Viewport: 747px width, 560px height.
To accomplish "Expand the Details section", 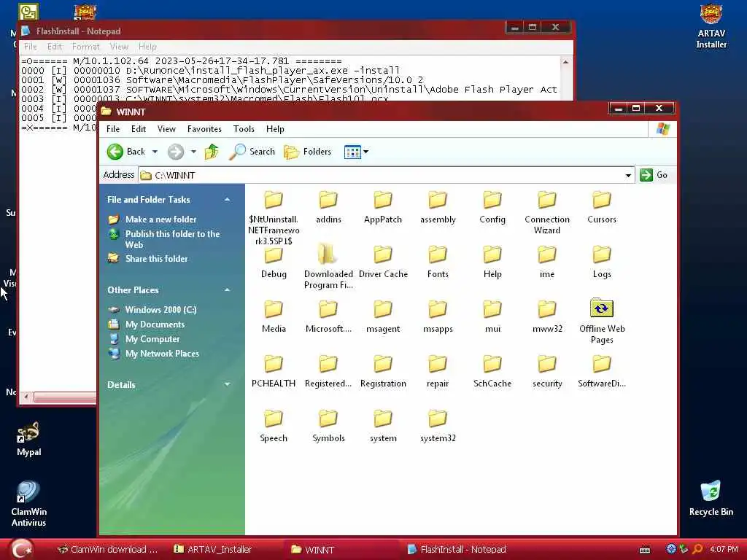I will 228,384.
